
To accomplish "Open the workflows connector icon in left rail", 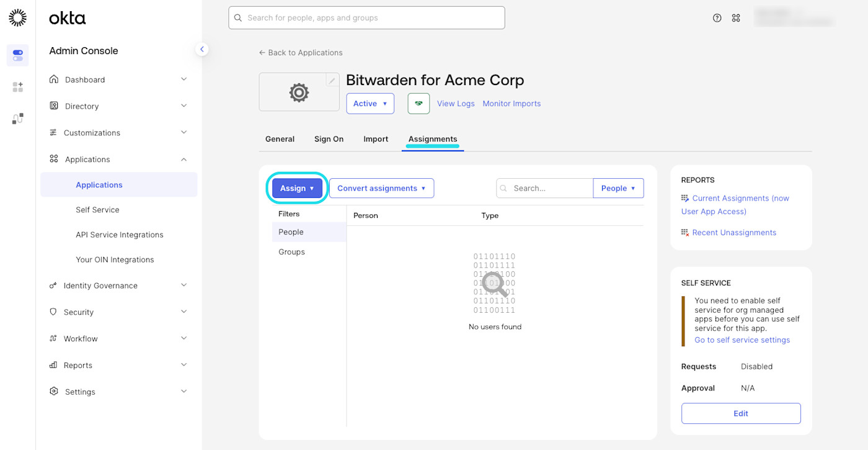I will 17,119.
